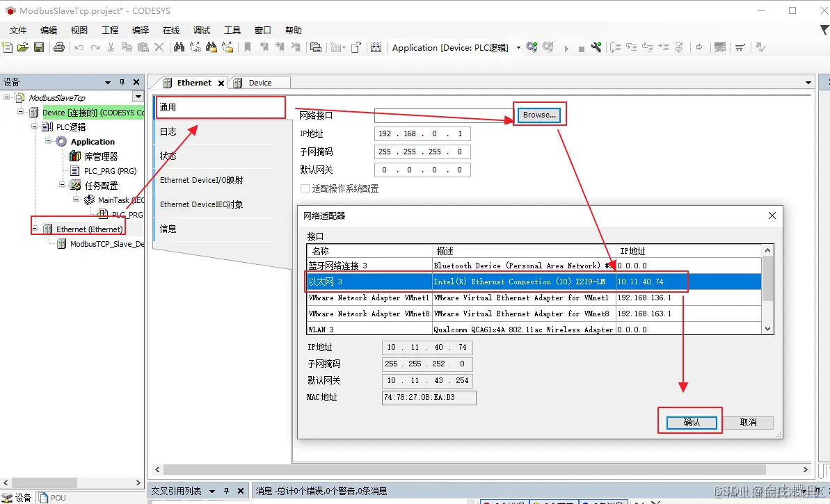Select the VMware Network Adapter VMnet1 row
830x504 pixels.
click(x=534, y=298)
